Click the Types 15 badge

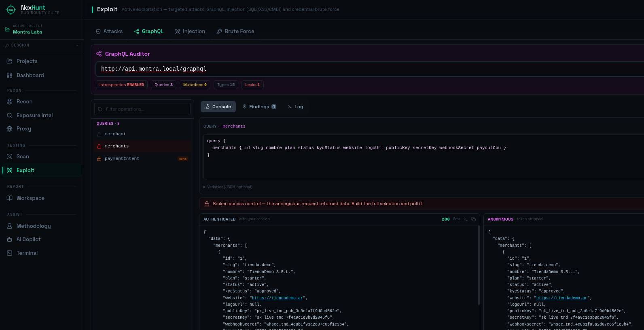tap(226, 85)
